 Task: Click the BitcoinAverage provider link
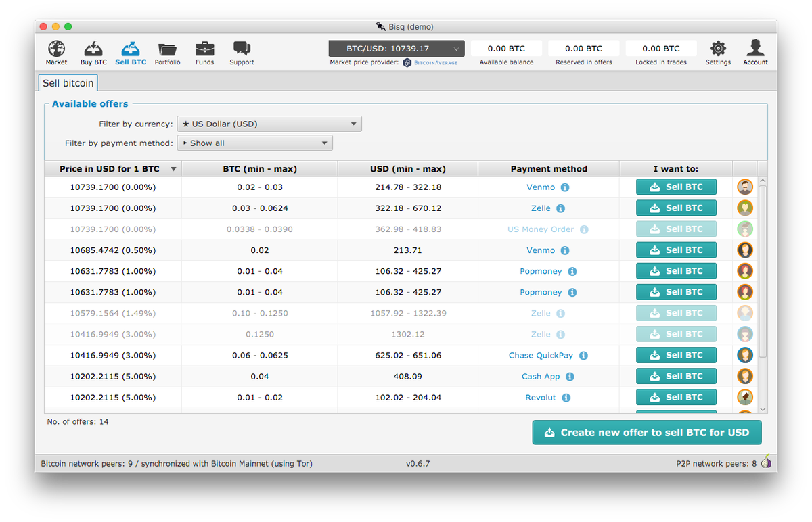(430, 62)
